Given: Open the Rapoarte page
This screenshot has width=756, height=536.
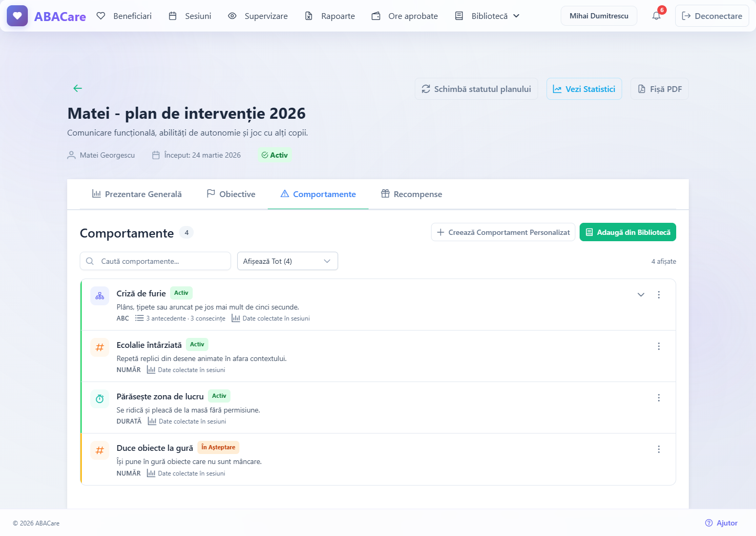Looking at the screenshot, I should [330, 16].
